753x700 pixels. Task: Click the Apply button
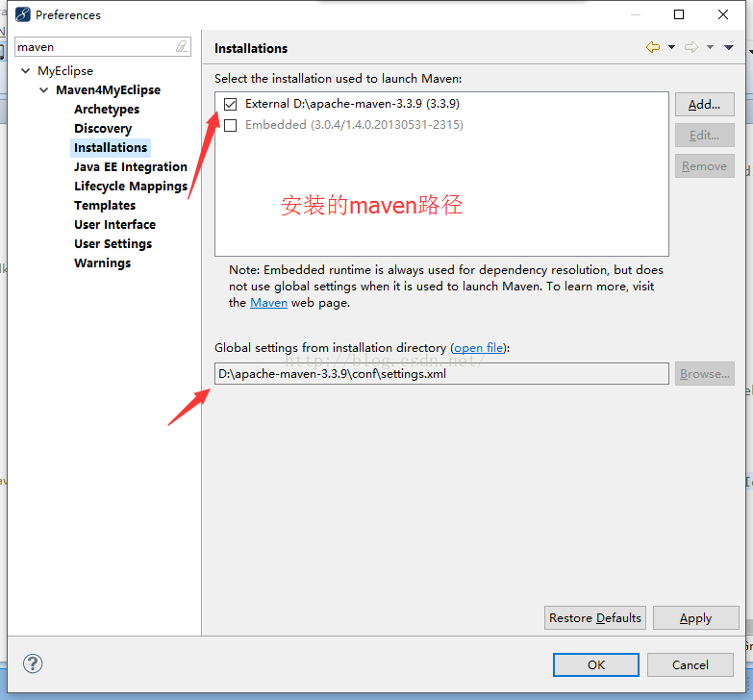[x=696, y=618]
